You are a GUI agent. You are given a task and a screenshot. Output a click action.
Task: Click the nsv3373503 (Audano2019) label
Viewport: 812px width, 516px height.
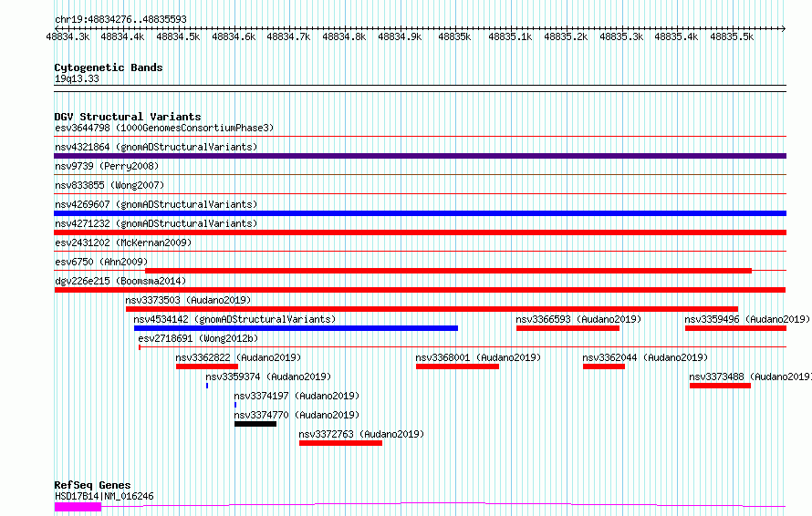tap(188, 300)
